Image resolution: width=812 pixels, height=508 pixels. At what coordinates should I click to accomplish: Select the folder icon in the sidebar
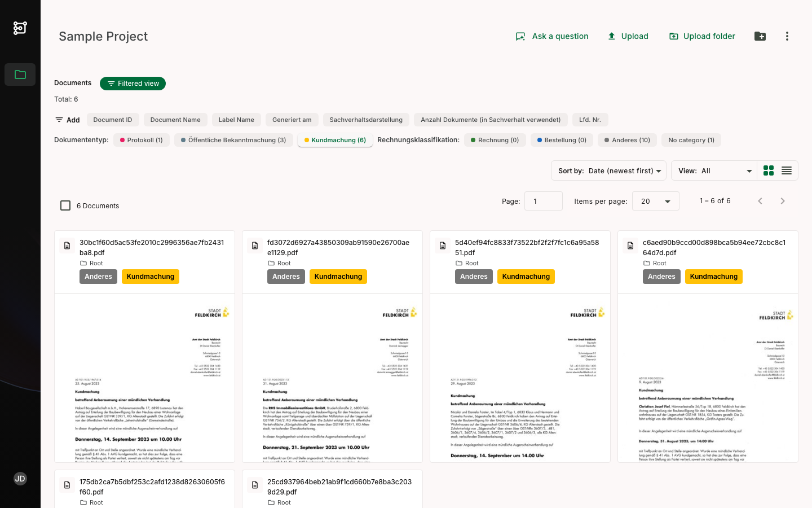click(x=20, y=74)
